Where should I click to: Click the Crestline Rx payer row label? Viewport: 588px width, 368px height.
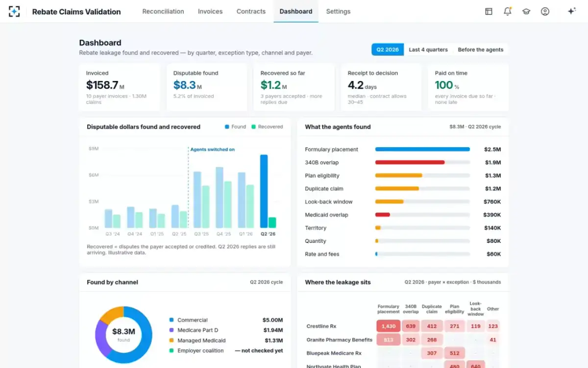[x=321, y=326]
